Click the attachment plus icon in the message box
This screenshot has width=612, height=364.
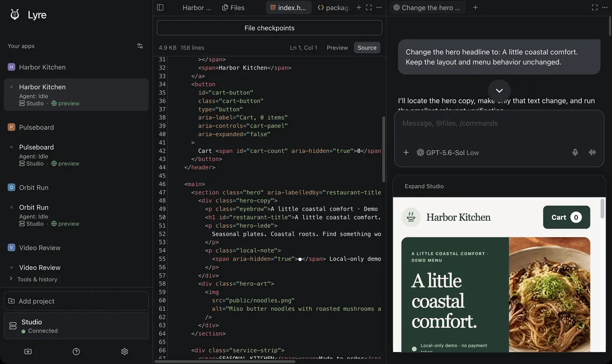[x=406, y=152]
